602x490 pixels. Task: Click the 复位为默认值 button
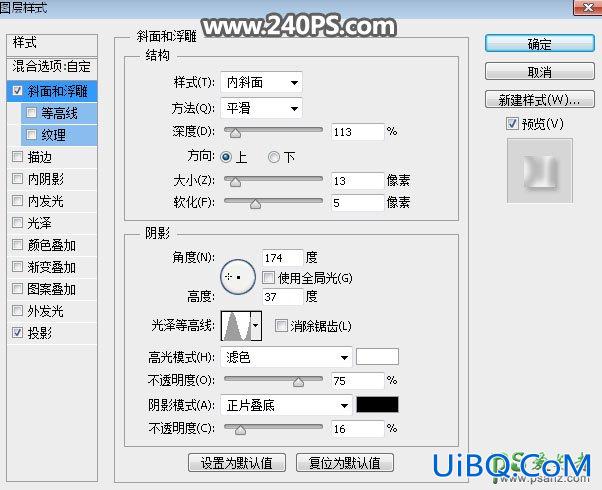(345, 463)
